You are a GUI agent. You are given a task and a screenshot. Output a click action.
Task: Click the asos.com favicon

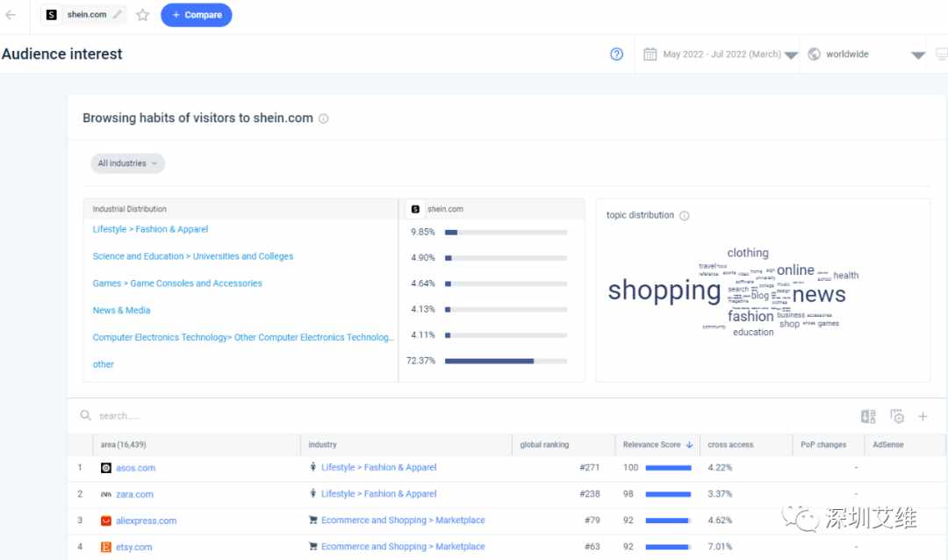pos(106,468)
